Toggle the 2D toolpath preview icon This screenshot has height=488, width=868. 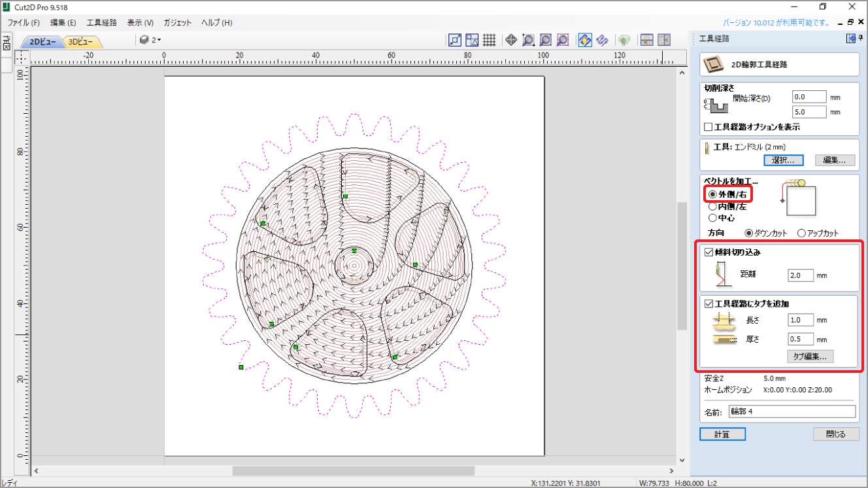tap(585, 40)
